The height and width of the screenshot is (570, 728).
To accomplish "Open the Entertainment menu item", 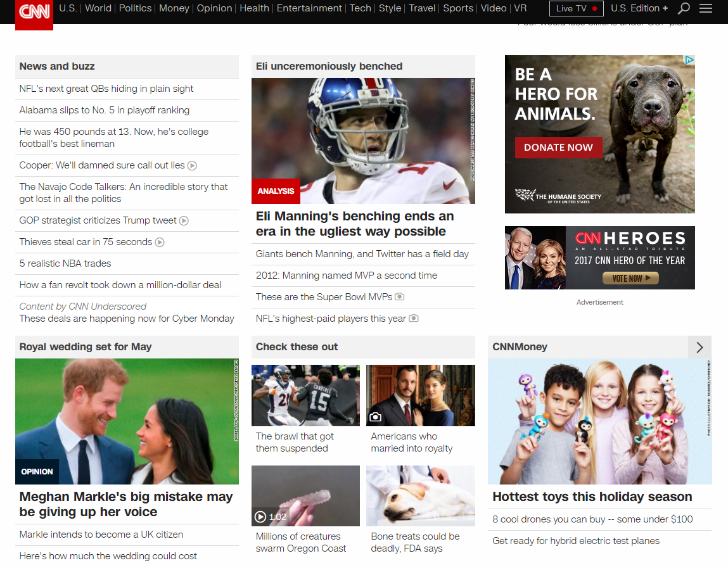I will click(x=309, y=8).
